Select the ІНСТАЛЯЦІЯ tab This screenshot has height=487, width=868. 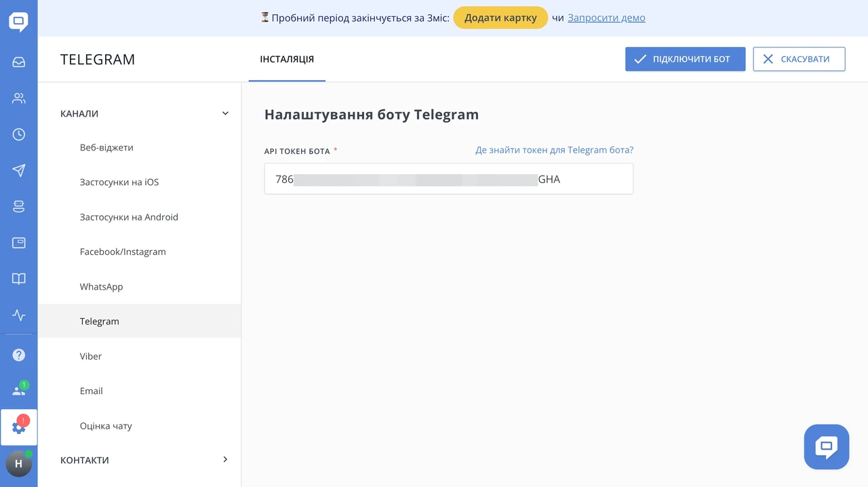click(287, 59)
